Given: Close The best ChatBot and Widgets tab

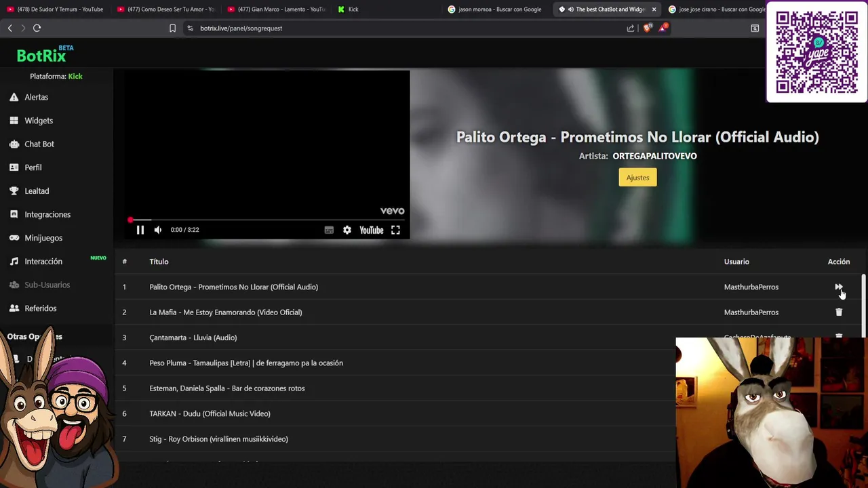Looking at the screenshot, I should 654,9.
